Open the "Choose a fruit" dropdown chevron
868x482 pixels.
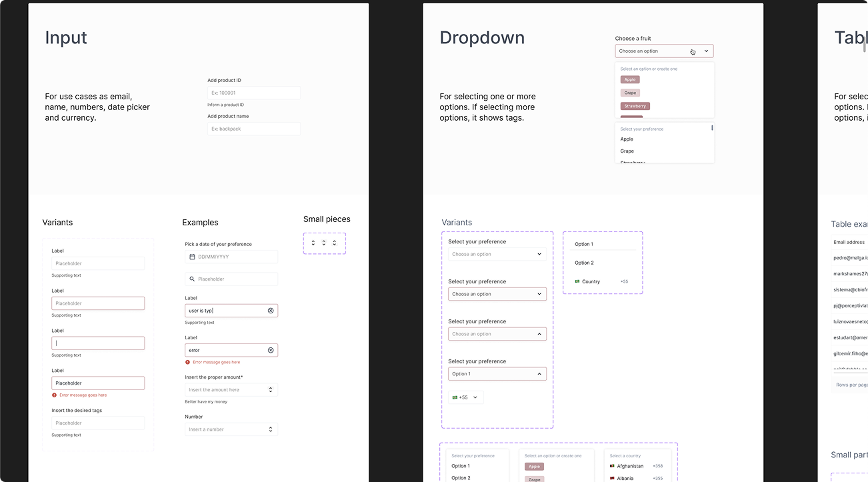pyautogui.click(x=707, y=51)
